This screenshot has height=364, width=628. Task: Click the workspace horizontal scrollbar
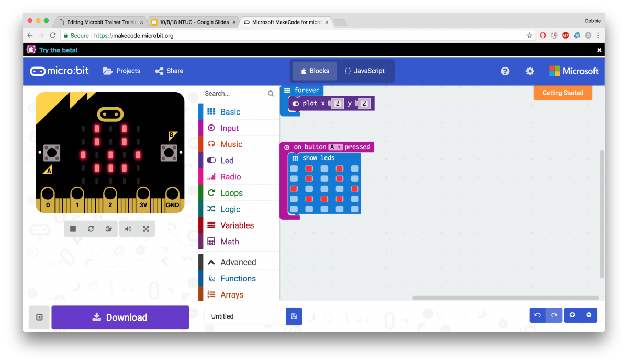click(504, 298)
